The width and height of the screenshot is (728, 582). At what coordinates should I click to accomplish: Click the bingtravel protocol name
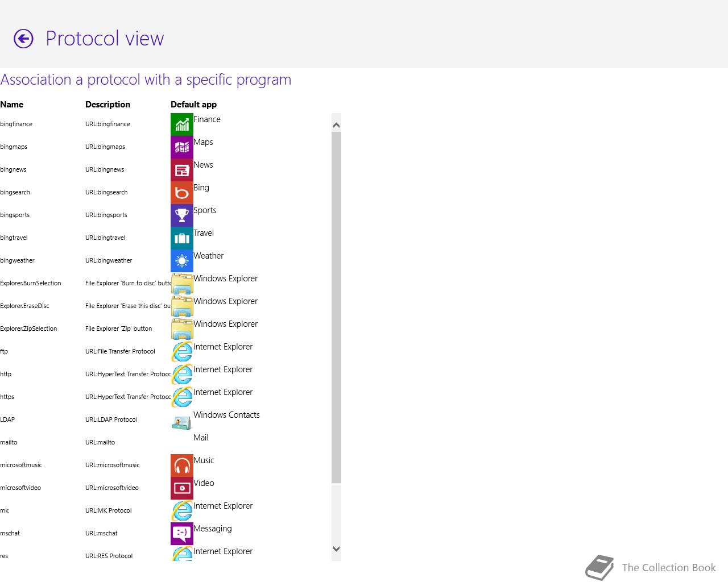(x=14, y=238)
